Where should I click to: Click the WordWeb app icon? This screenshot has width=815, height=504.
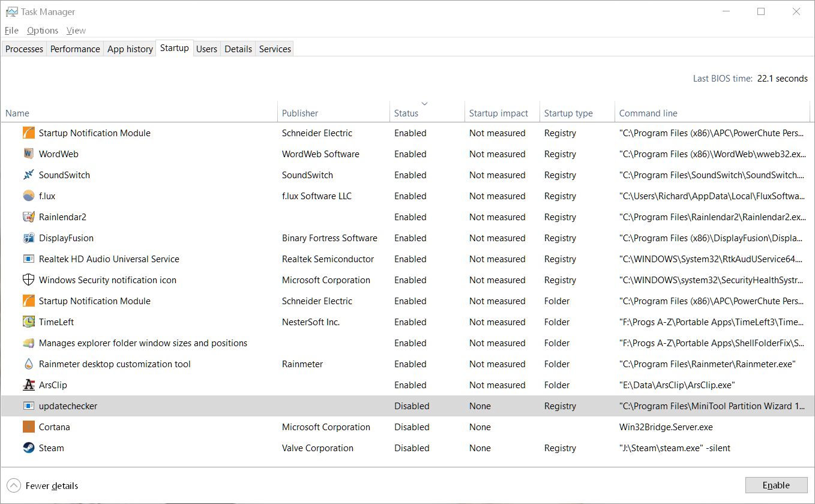pyautogui.click(x=29, y=154)
